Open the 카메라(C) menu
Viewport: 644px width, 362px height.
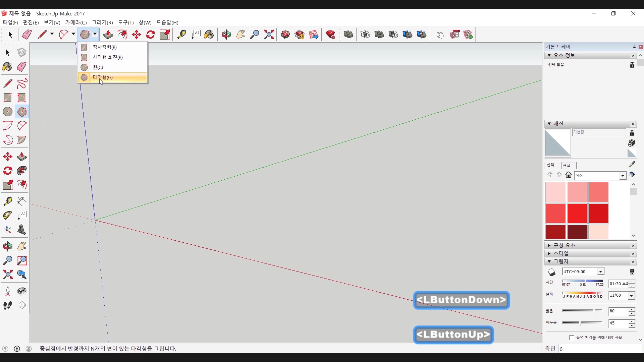tap(76, 22)
